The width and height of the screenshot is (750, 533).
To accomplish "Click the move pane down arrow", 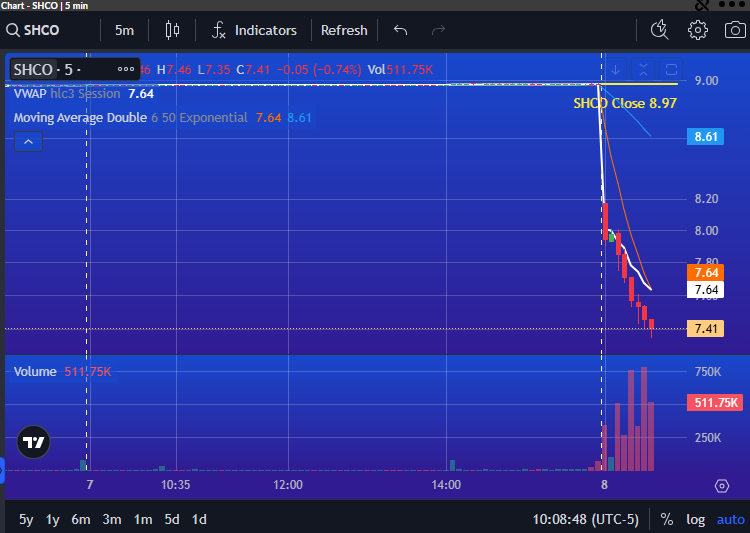I will tap(616, 70).
